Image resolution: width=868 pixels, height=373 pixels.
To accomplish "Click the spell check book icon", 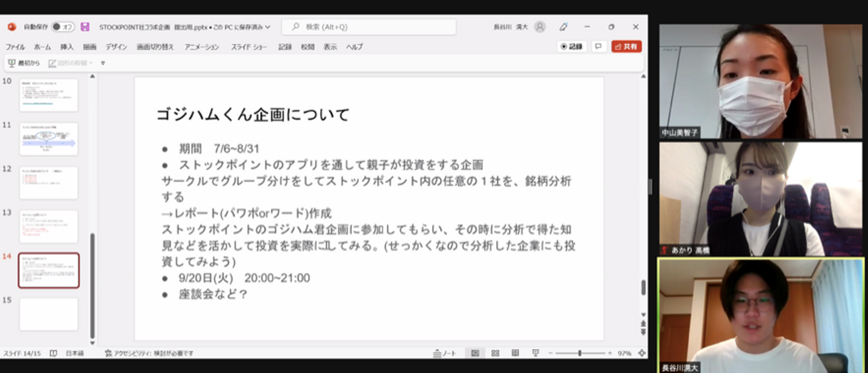I will (53, 353).
